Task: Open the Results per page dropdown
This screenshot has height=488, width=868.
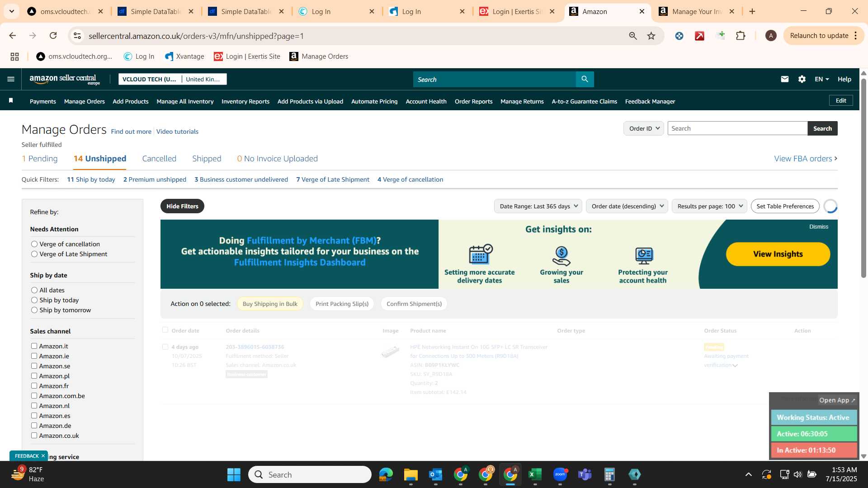Action: 709,206
